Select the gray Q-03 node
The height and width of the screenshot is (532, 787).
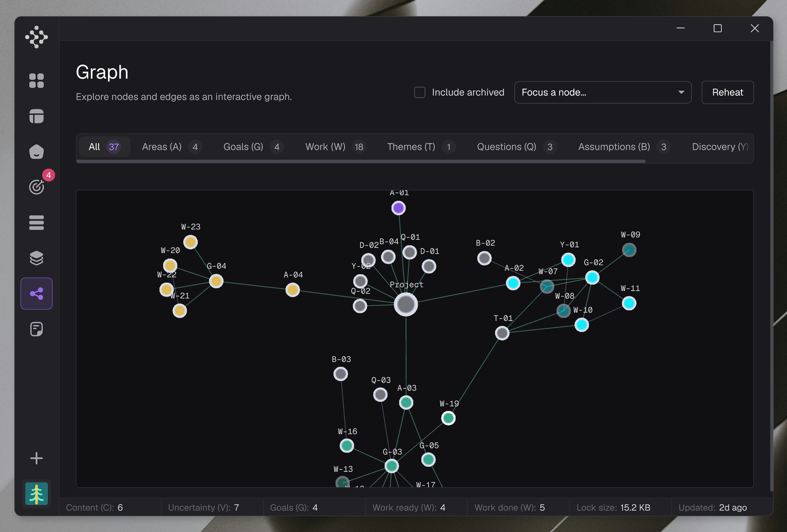[380, 395]
